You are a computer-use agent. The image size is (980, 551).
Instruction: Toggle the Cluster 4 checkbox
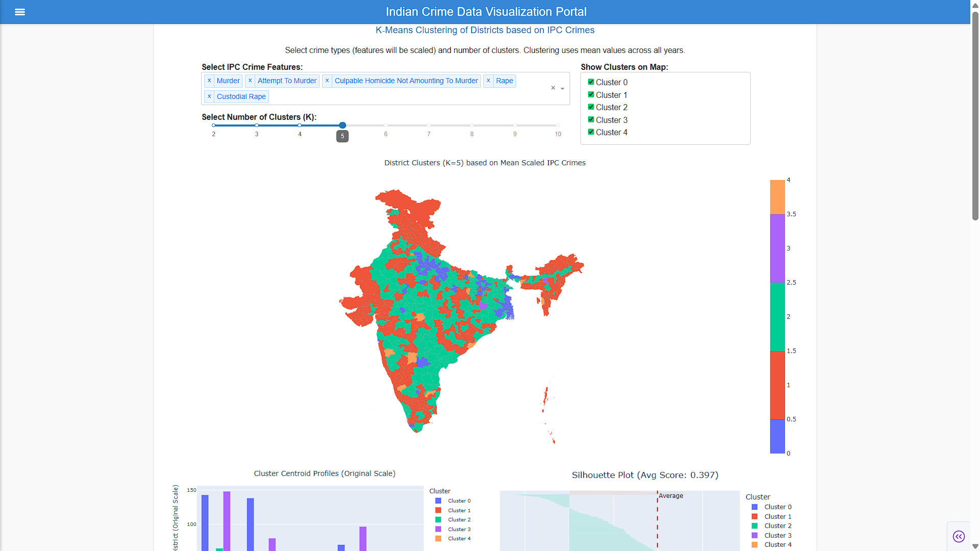point(591,132)
